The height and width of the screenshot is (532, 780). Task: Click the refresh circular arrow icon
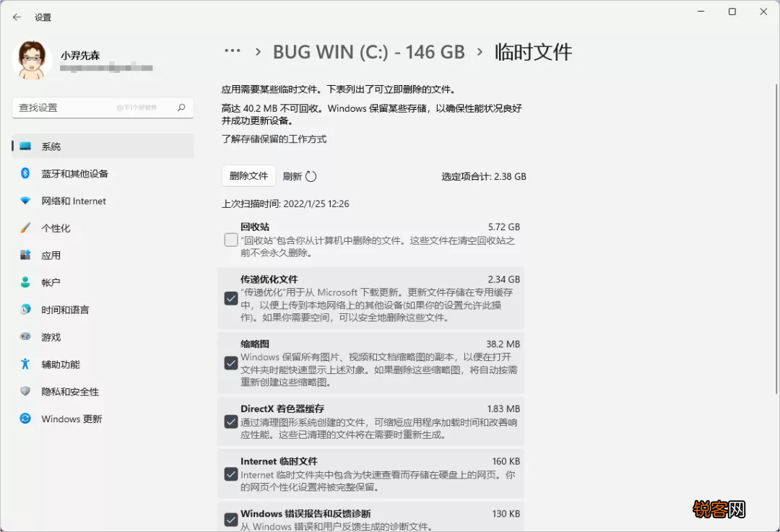coord(311,177)
